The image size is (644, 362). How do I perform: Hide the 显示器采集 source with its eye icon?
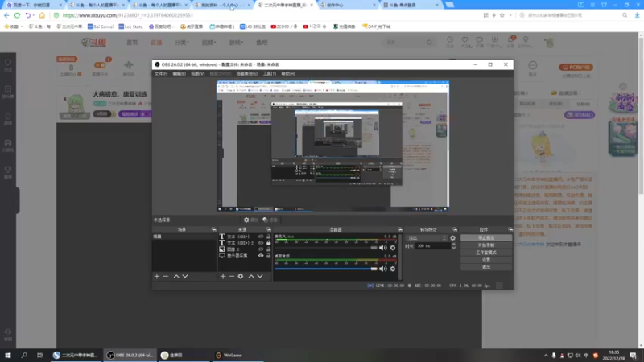(261, 256)
